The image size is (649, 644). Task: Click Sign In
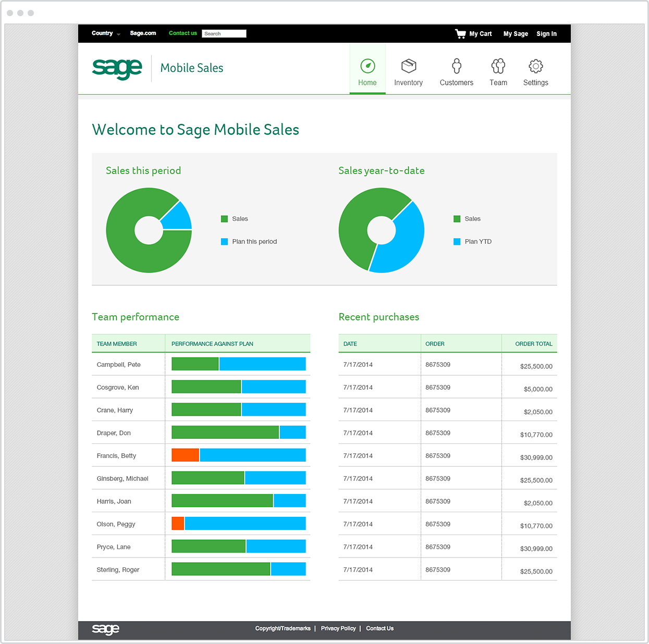(547, 34)
